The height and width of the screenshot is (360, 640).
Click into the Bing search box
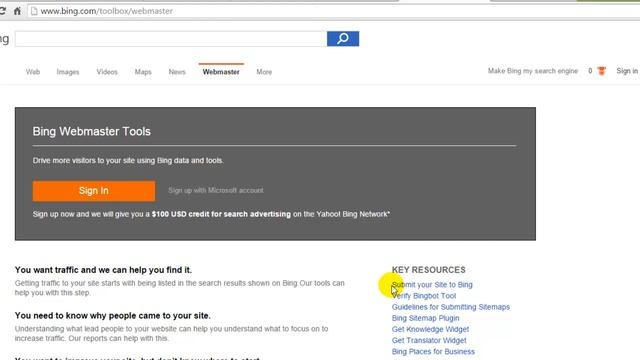171,39
